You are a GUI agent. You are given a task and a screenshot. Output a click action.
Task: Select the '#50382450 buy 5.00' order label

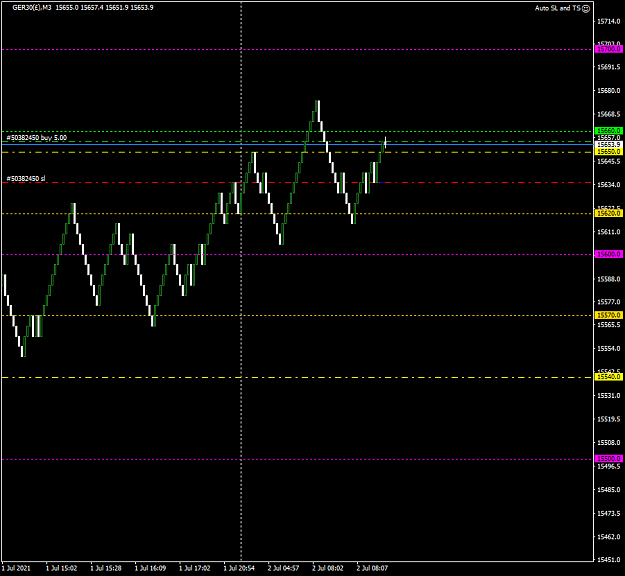coord(37,138)
